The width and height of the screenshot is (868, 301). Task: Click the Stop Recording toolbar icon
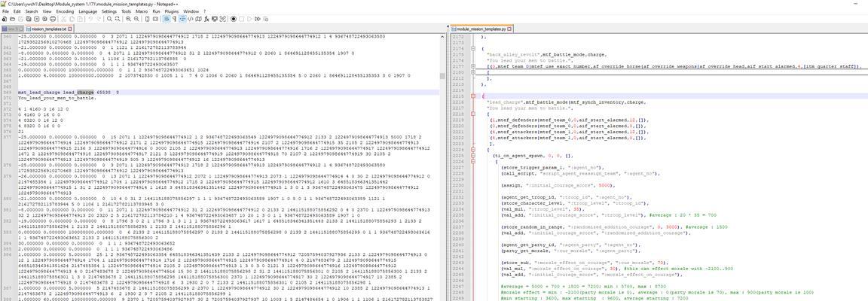(241, 18)
